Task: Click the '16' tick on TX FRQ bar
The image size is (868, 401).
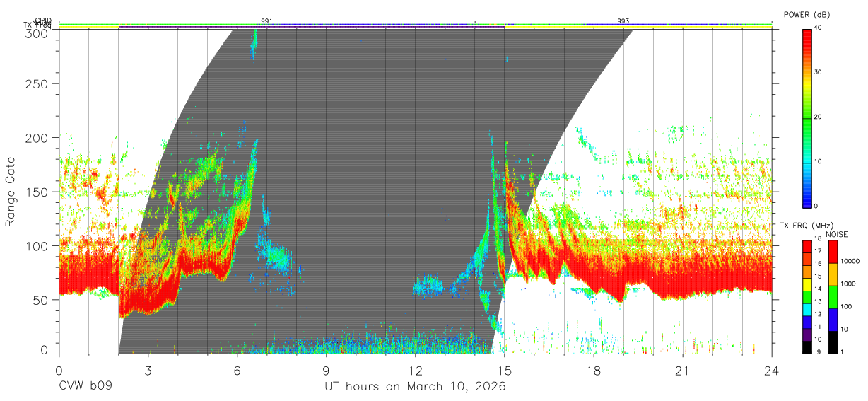Action: point(817,264)
